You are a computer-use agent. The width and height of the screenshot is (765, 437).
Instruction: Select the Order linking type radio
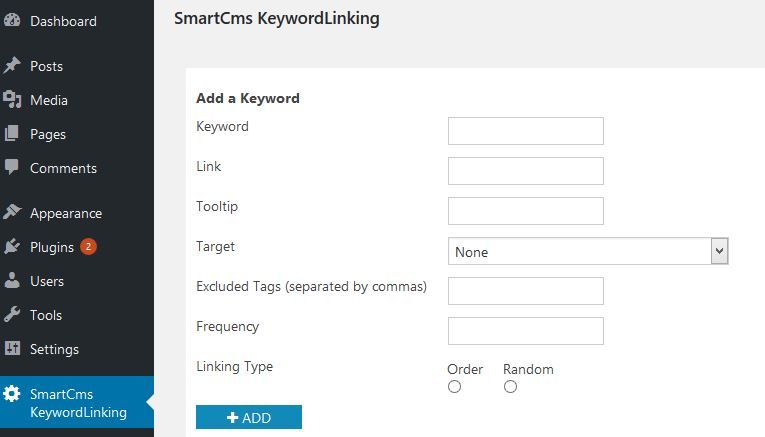(454, 387)
